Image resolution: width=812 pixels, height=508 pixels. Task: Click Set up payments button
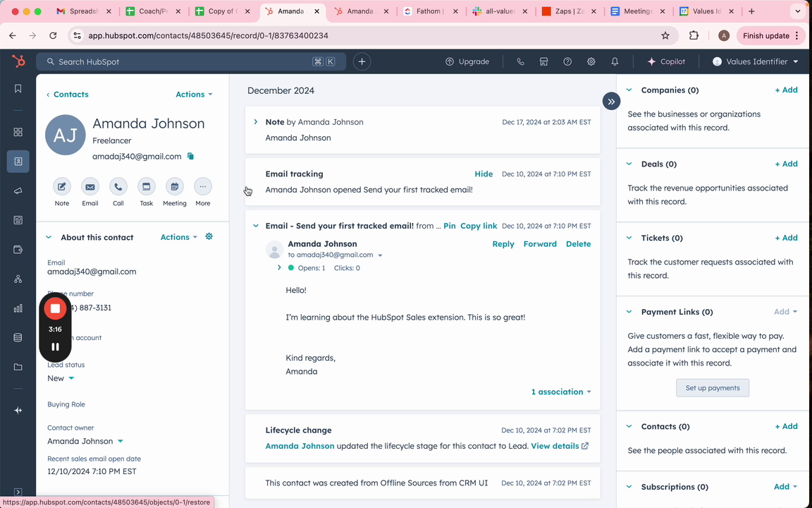point(712,388)
